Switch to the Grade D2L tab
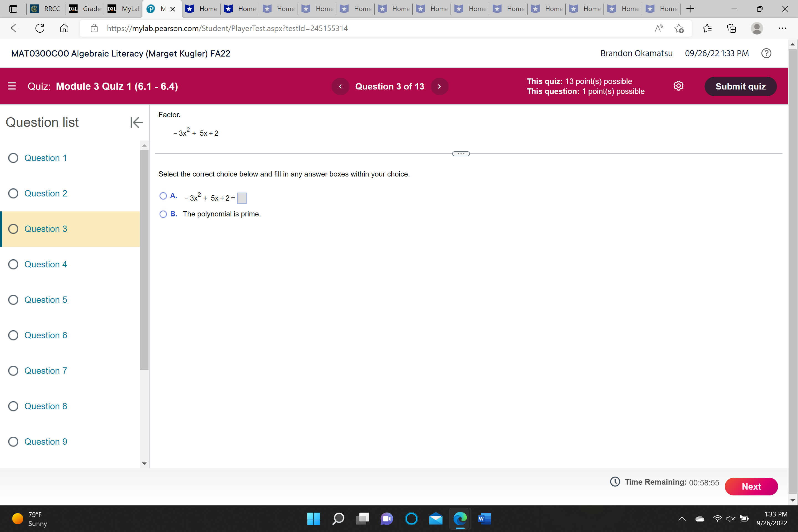 pos(85,9)
